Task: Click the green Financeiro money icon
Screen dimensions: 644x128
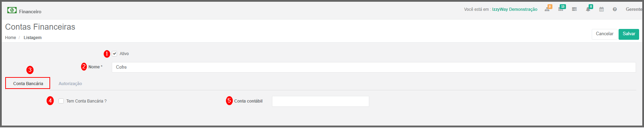Action: point(12,10)
